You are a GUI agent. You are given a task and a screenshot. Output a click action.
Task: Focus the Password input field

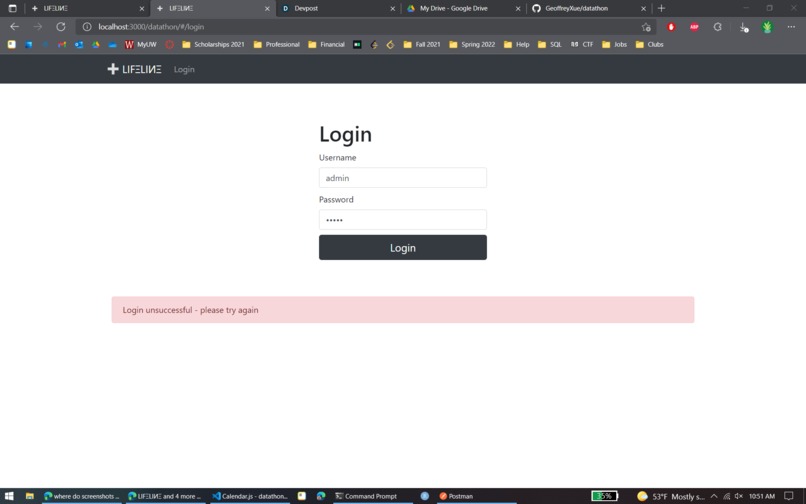click(402, 220)
